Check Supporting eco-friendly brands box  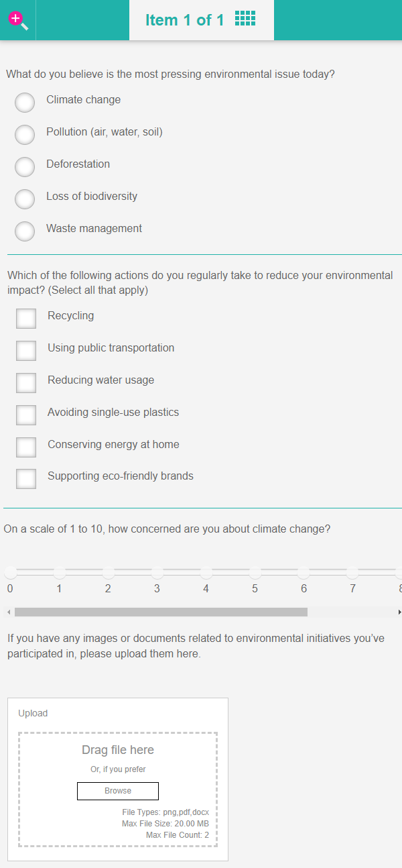pyautogui.click(x=26, y=479)
